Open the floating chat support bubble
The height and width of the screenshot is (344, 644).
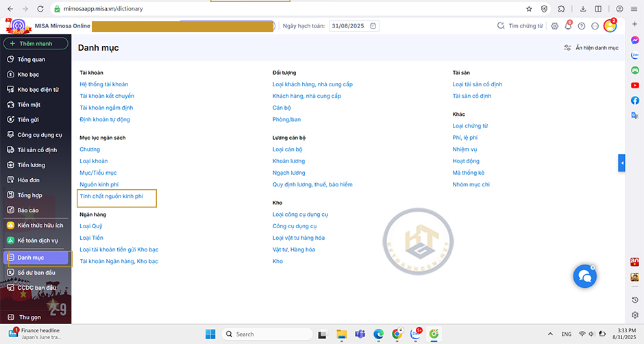(x=585, y=275)
